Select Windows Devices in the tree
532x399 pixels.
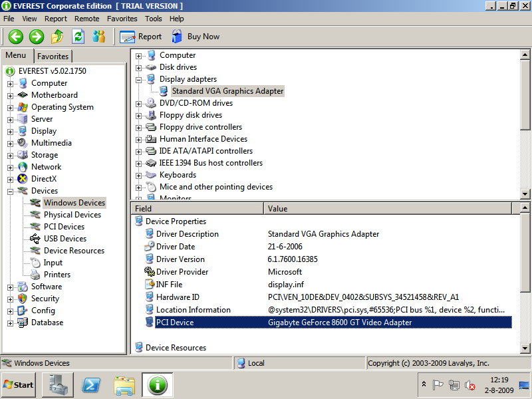(74, 203)
